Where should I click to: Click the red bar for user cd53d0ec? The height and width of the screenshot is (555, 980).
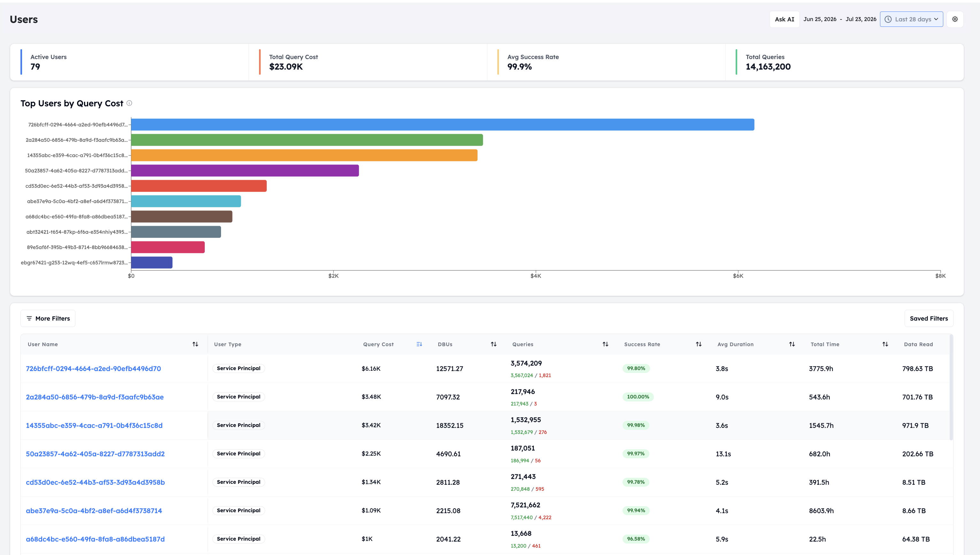coord(199,186)
